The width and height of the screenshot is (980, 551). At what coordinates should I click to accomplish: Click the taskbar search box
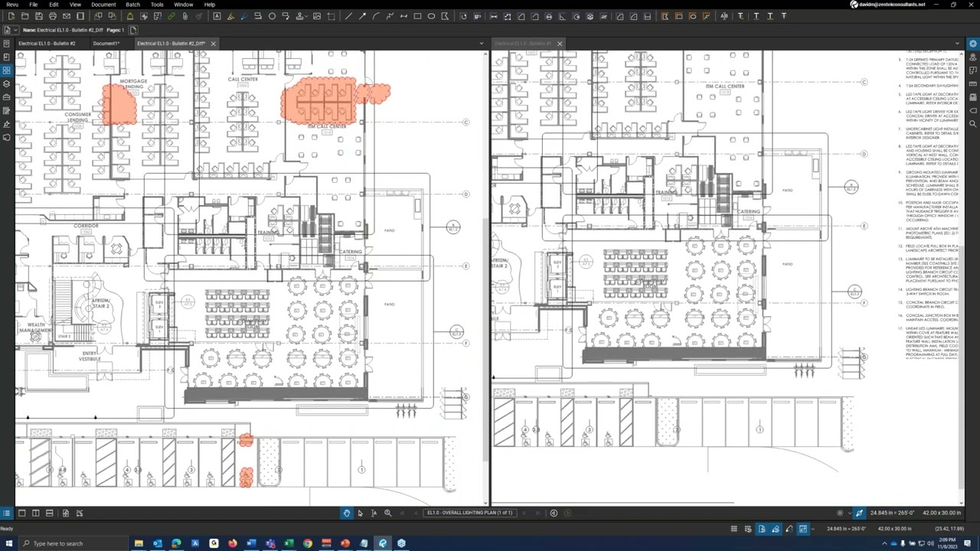point(73,543)
